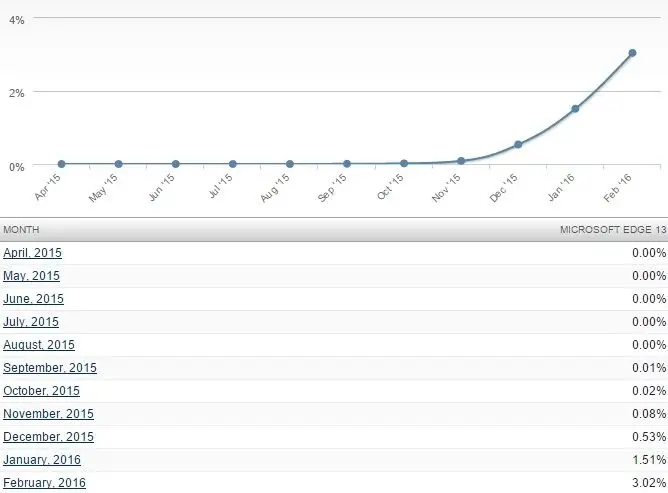668x493 pixels.
Task: Click the Sep '15 data point on chart
Action: 347,164
